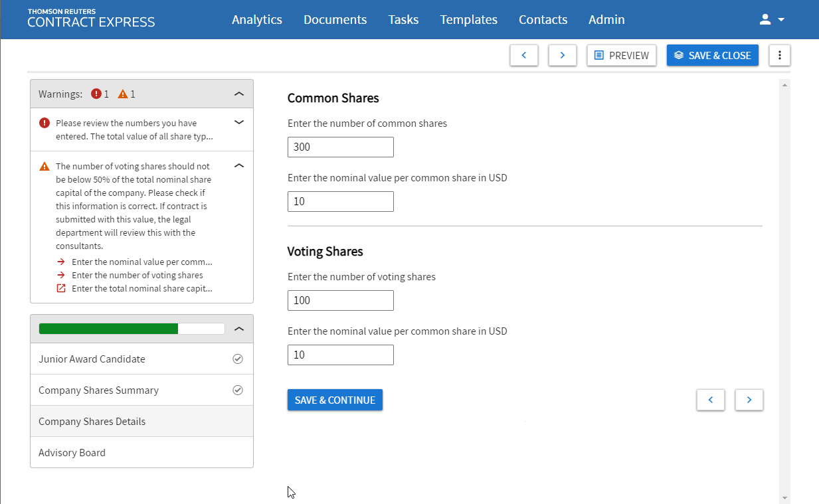
Task: Expand the review numbers warning message
Action: (238, 123)
